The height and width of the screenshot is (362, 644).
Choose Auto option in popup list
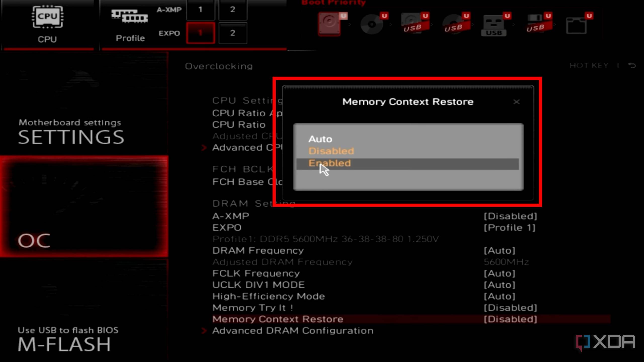pyautogui.click(x=320, y=139)
